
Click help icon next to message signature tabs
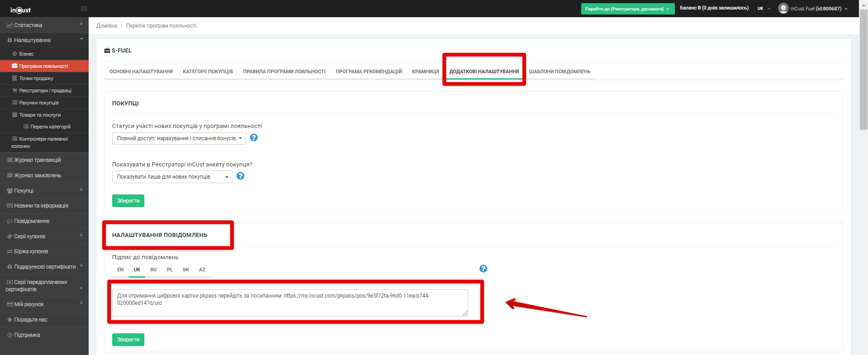(483, 269)
